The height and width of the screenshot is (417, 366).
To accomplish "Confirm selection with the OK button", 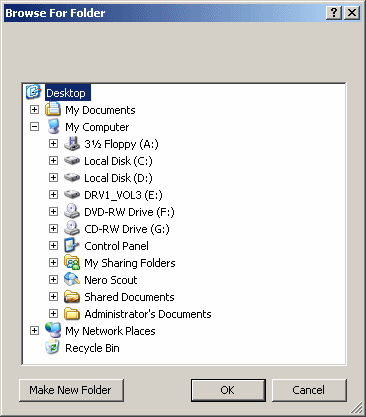I will (228, 390).
